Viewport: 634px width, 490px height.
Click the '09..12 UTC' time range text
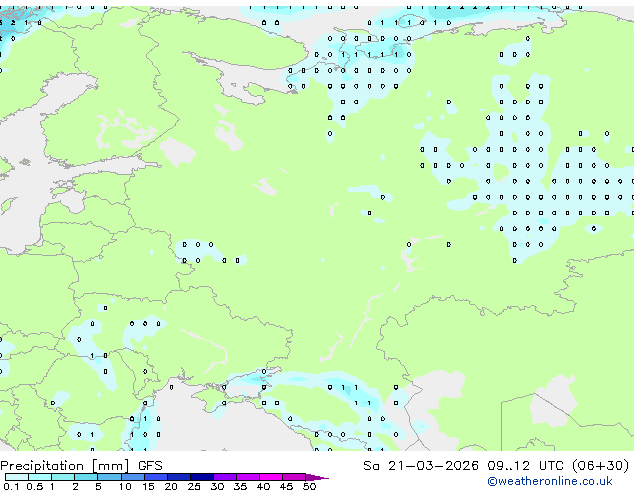(526, 466)
